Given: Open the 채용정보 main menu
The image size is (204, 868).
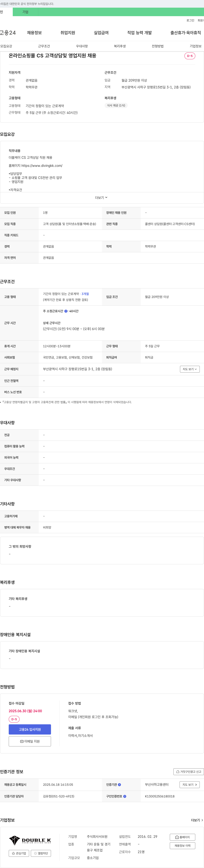Looking at the screenshot, I should pos(34,33).
